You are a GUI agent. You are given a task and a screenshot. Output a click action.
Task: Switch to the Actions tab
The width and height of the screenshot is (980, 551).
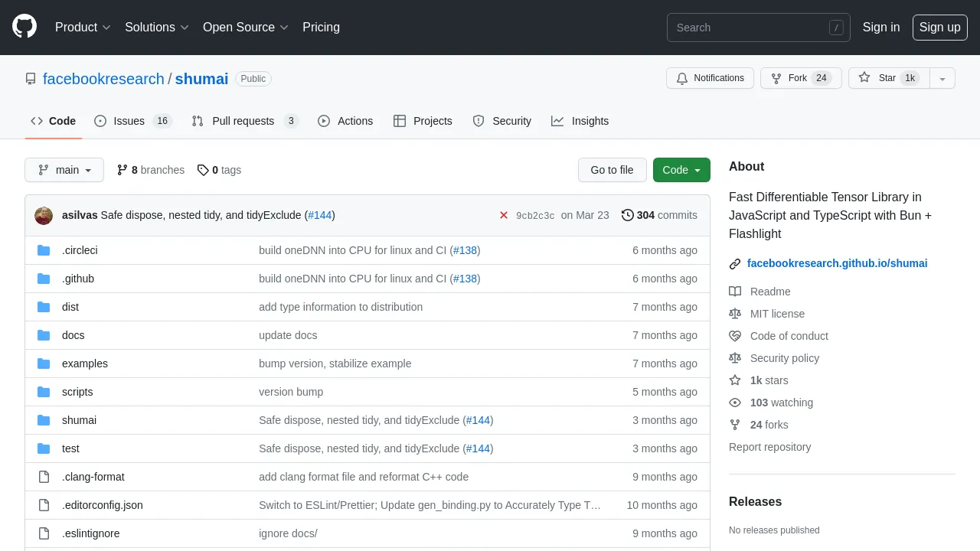(345, 121)
